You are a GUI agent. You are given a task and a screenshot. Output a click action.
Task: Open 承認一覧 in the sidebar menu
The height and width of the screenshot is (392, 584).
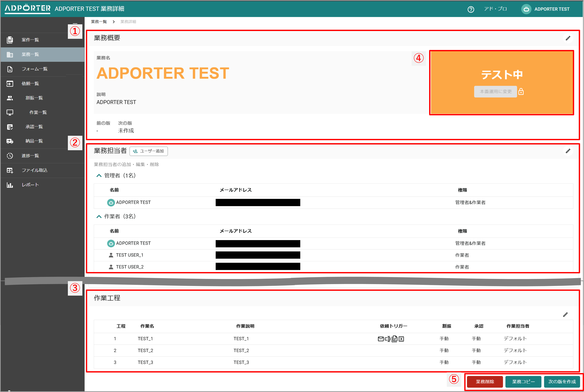[34, 127]
